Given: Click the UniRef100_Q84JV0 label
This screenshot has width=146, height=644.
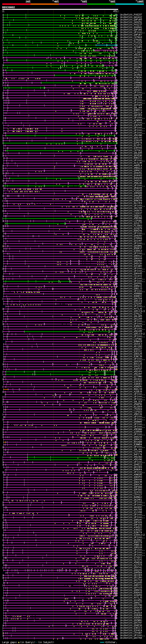Looking at the screenshot, I should pos(131,138).
